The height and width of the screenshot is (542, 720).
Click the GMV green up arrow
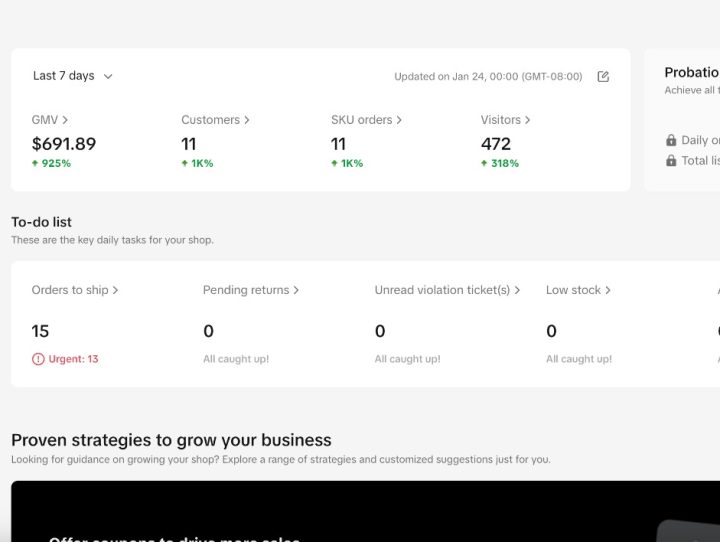35,163
